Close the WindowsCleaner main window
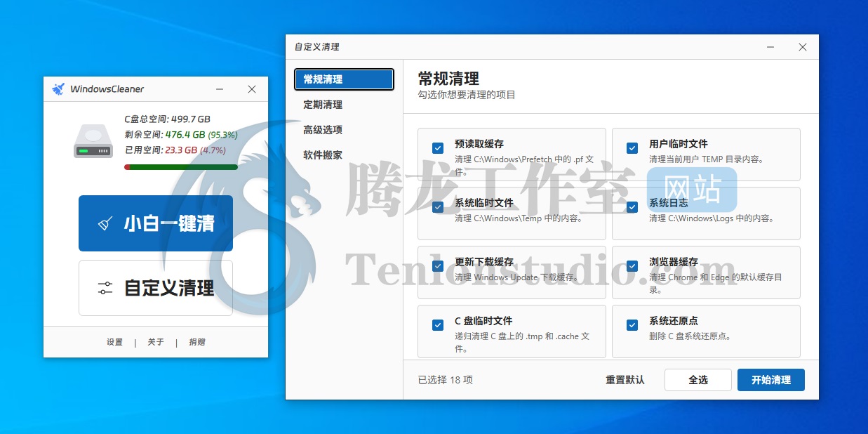The height and width of the screenshot is (434, 868). (x=252, y=89)
